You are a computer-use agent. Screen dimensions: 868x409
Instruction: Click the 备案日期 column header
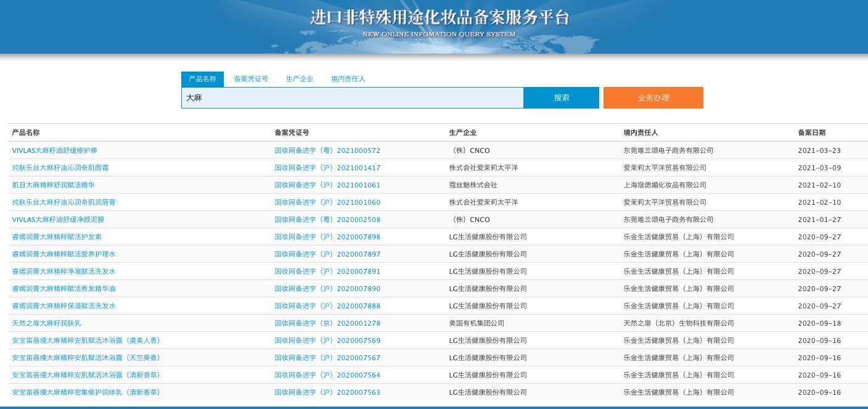tap(812, 133)
